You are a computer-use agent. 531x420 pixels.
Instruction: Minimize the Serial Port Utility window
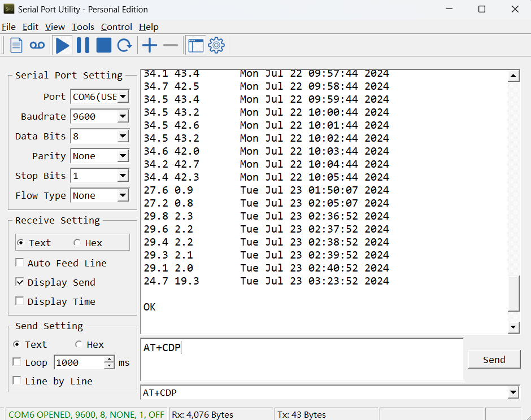coord(449,9)
